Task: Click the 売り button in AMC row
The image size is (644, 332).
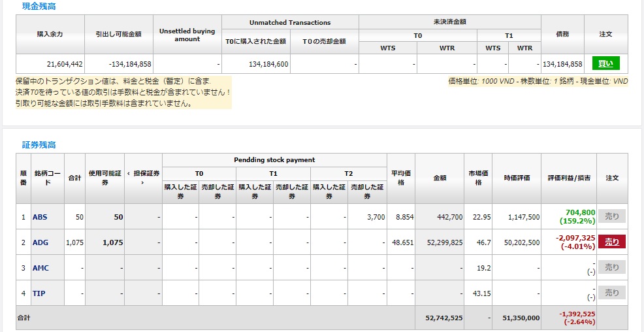Action: (612, 267)
